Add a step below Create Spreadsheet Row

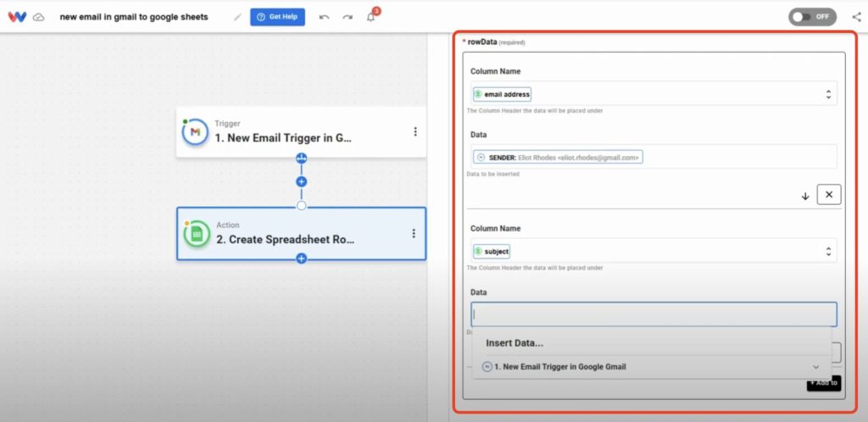(x=301, y=258)
